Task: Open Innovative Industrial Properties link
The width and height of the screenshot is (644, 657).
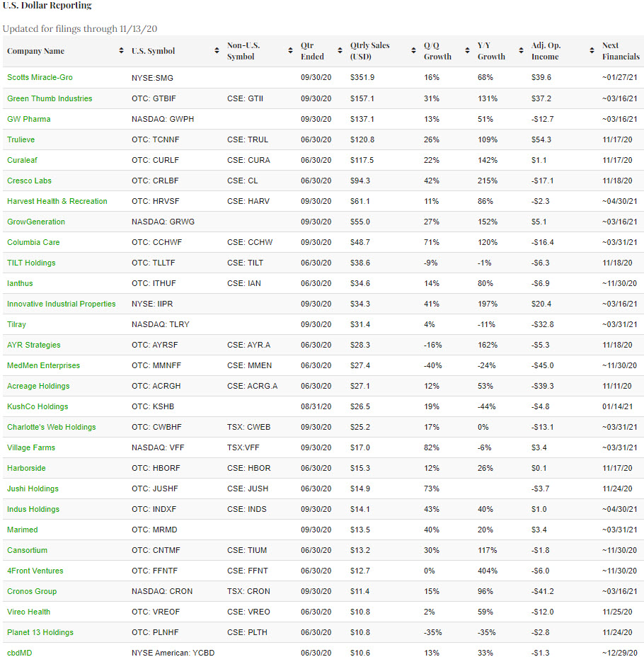Action: 62,304
